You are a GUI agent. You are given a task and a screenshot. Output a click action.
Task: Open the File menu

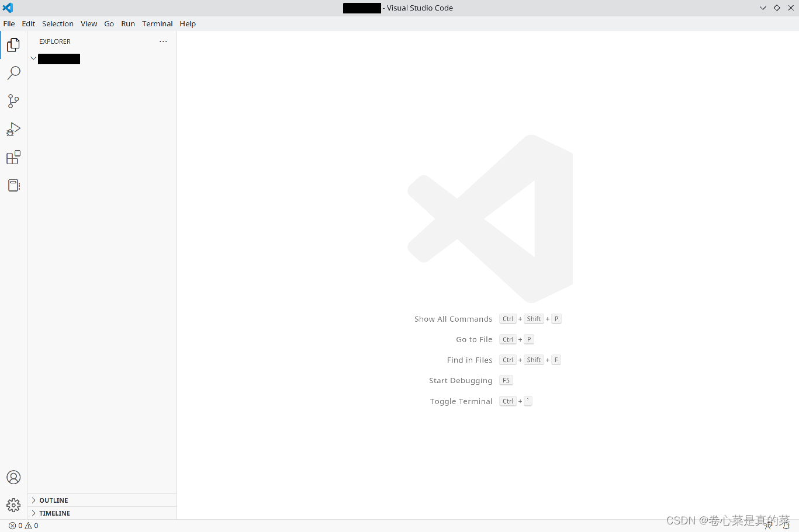pyautogui.click(x=9, y=24)
